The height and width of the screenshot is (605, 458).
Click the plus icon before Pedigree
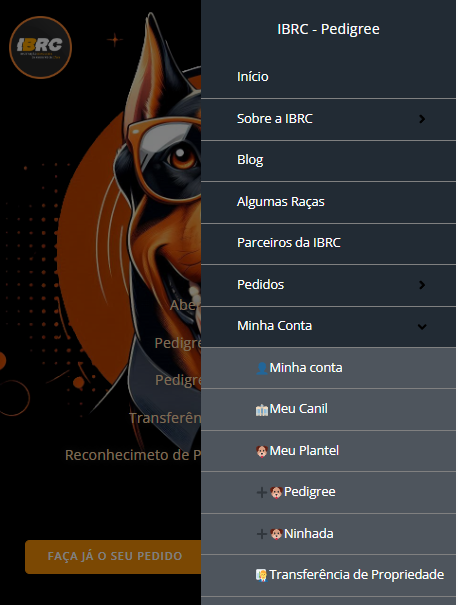pyautogui.click(x=262, y=492)
